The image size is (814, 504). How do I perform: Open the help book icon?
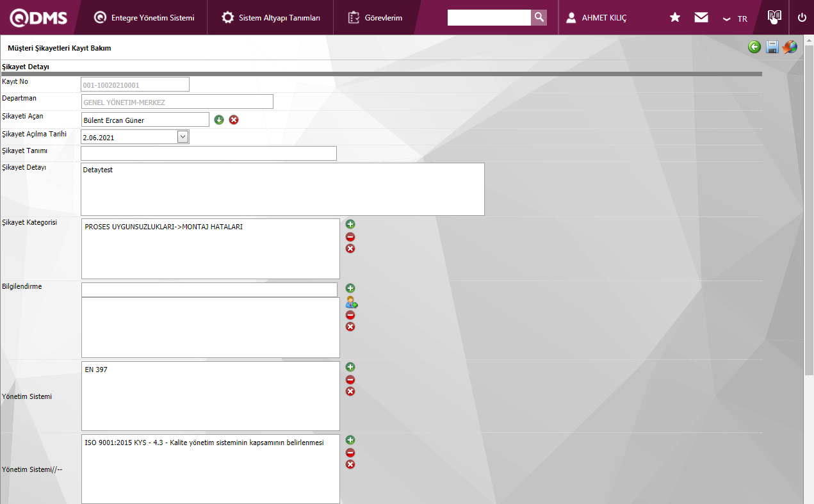point(774,17)
